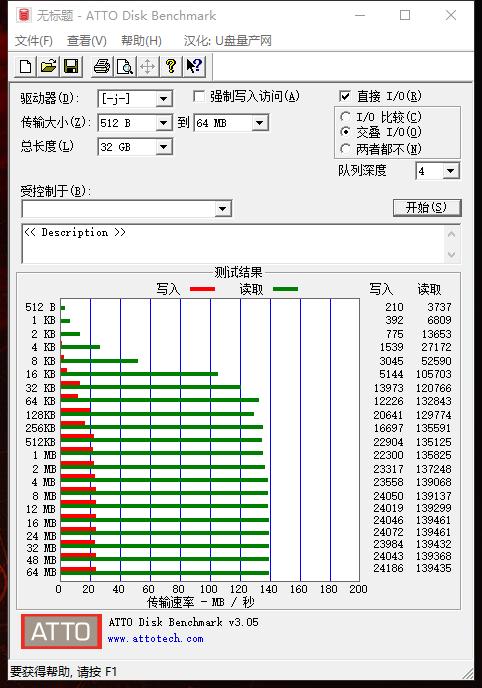
Task: Click the write value 13973
Action: [x=388, y=388]
